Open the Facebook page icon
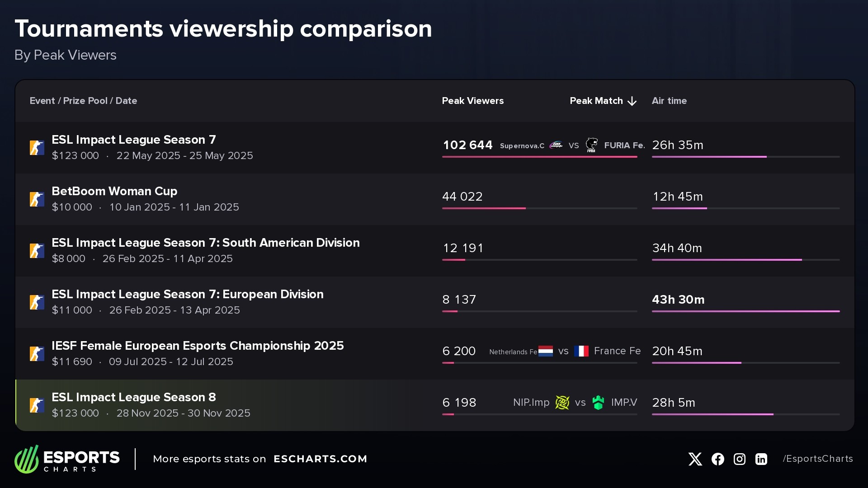 click(717, 459)
